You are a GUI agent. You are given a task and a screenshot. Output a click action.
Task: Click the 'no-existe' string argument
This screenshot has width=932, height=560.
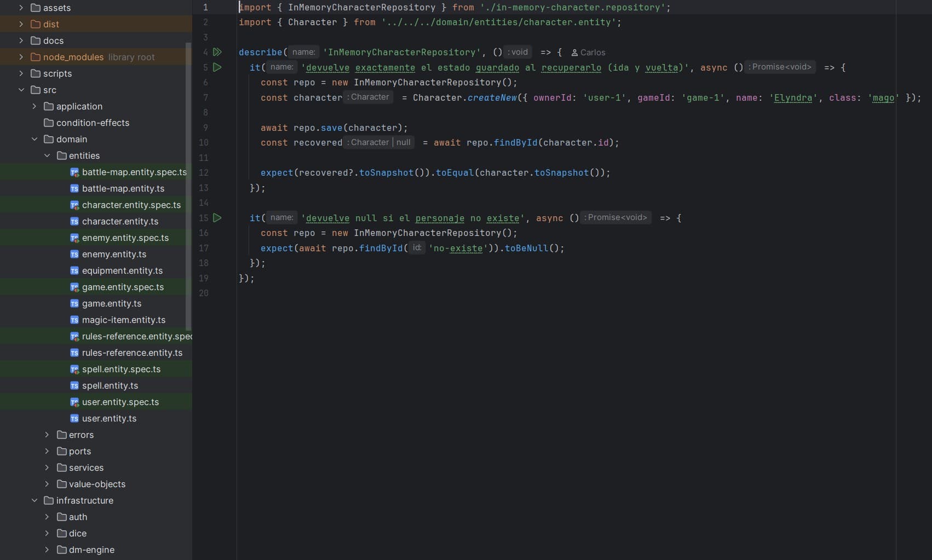point(458,248)
